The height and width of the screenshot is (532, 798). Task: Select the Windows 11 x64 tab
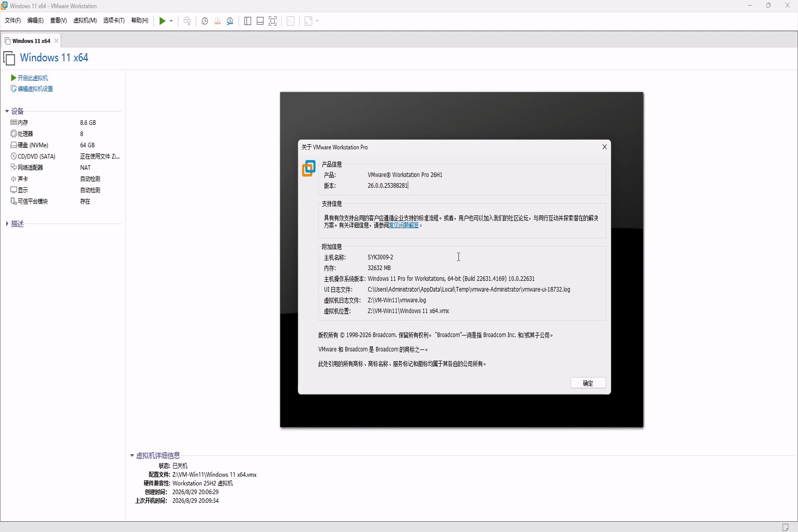pos(31,41)
